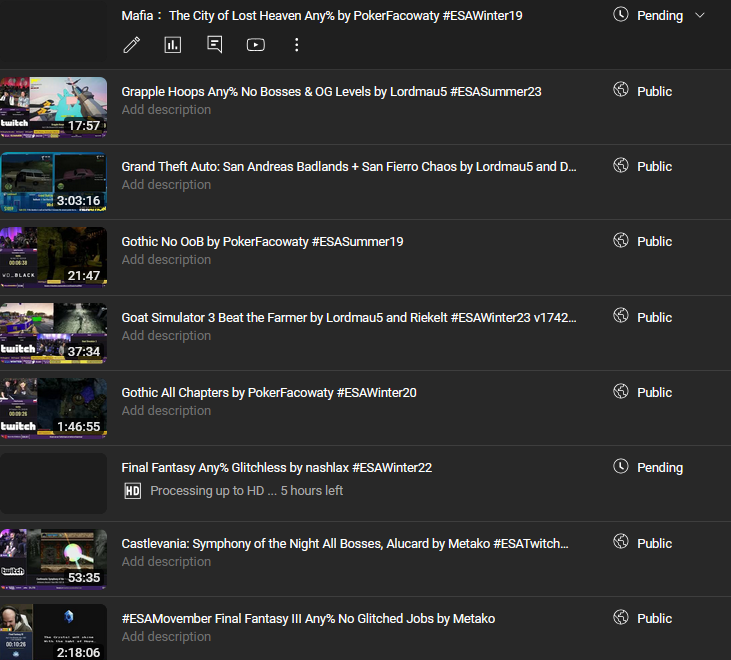The height and width of the screenshot is (660, 731).
Task: Edit details pencil icon for Mafia video
Action: point(131,45)
